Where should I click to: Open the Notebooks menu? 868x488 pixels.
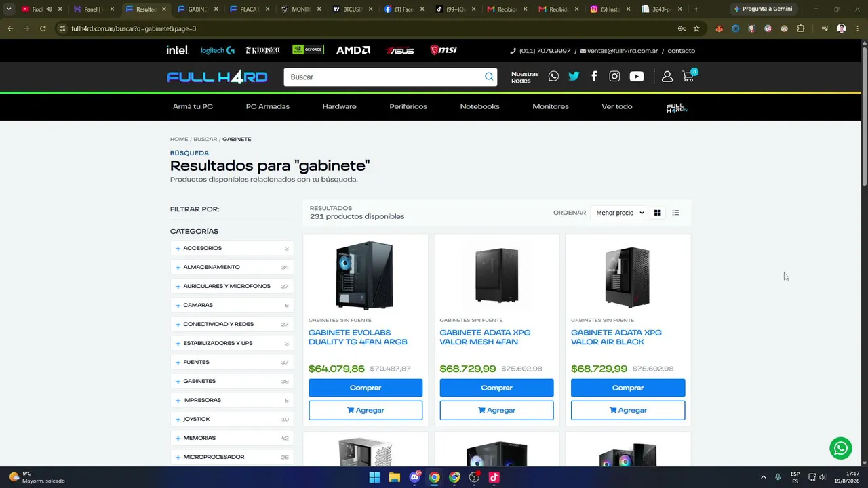tap(479, 106)
